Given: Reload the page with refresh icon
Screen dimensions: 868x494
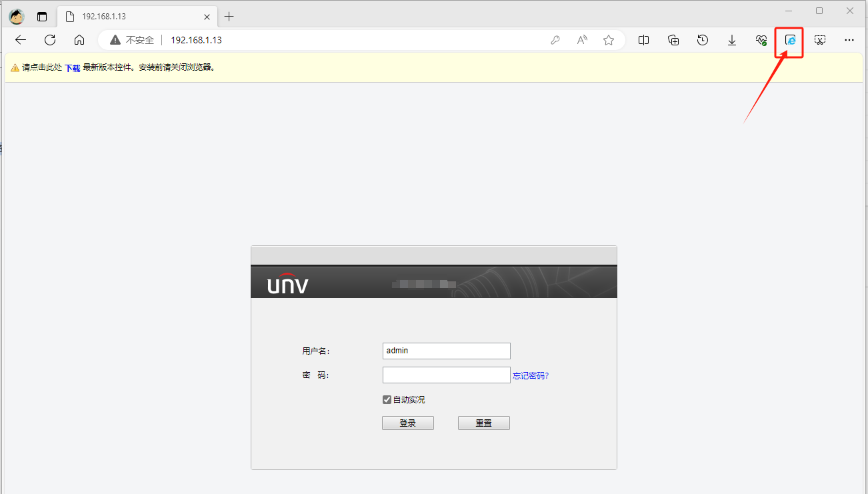Looking at the screenshot, I should click(x=50, y=40).
